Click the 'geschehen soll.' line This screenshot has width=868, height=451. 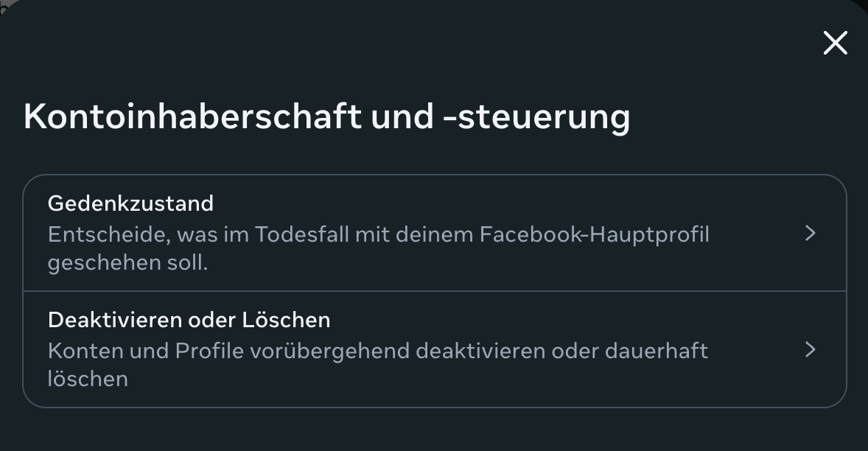point(127,262)
